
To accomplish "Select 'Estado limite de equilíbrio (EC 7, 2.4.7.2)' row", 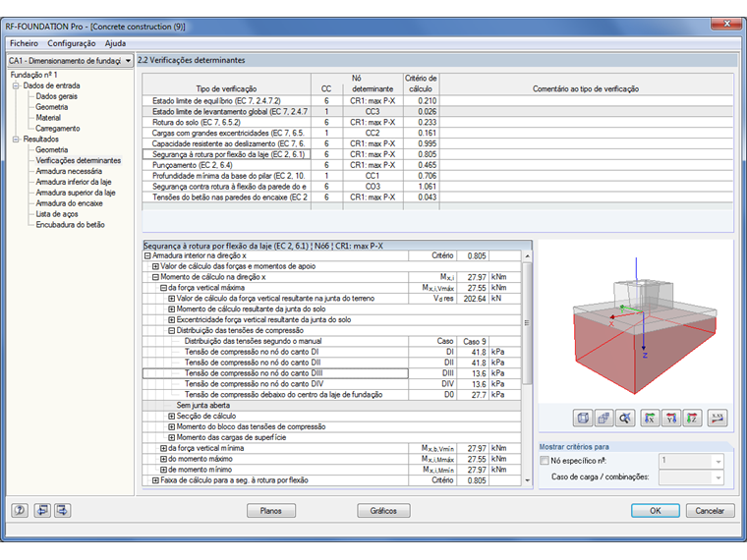I will point(437,101).
